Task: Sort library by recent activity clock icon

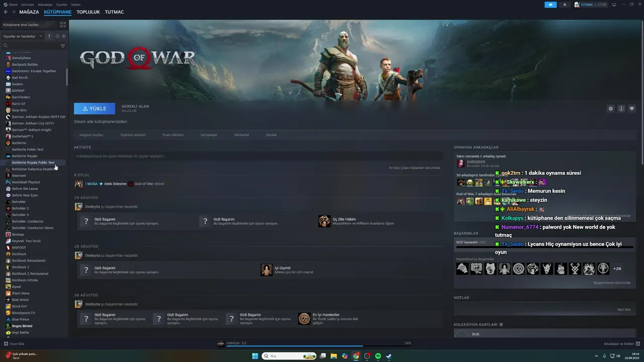Action: click(x=57, y=36)
